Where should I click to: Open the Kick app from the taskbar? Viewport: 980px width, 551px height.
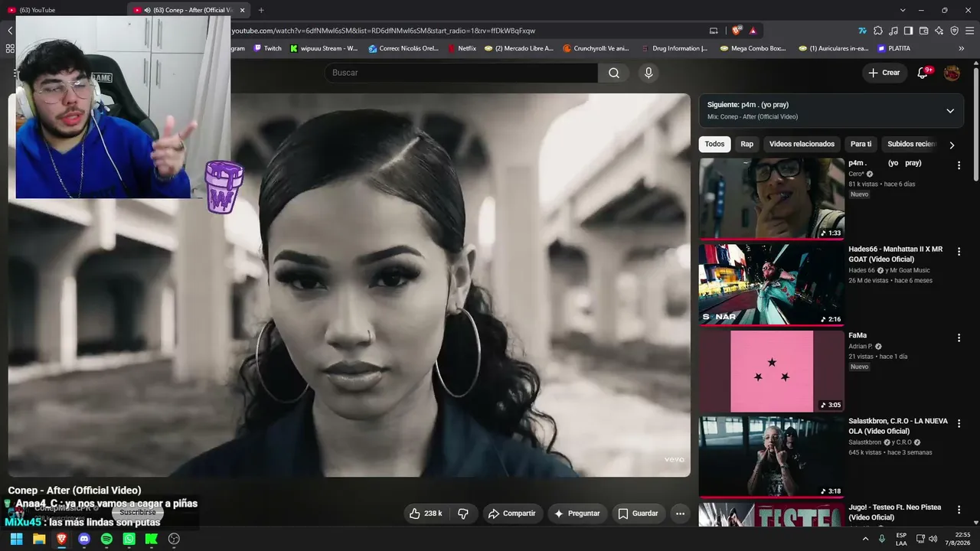(152, 539)
